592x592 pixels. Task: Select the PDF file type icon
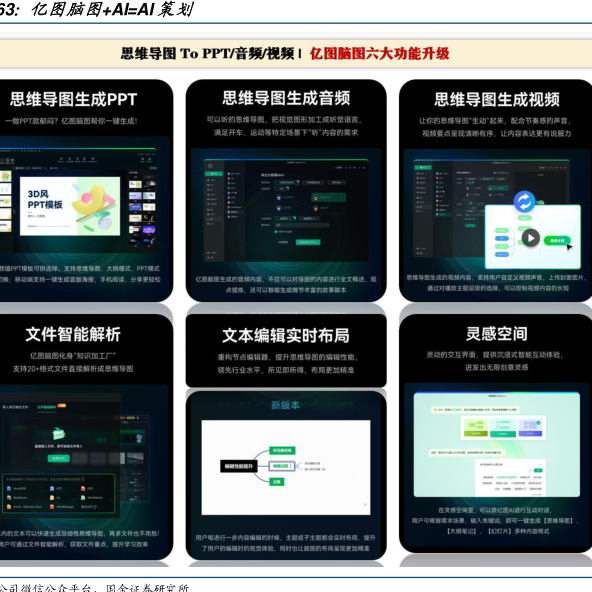(x=83, y=489)
